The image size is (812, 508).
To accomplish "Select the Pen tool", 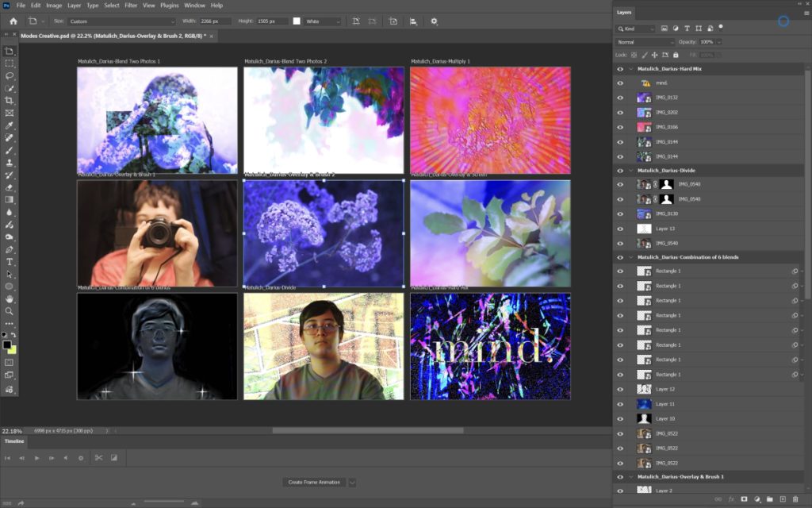I will tap(10, 249).
